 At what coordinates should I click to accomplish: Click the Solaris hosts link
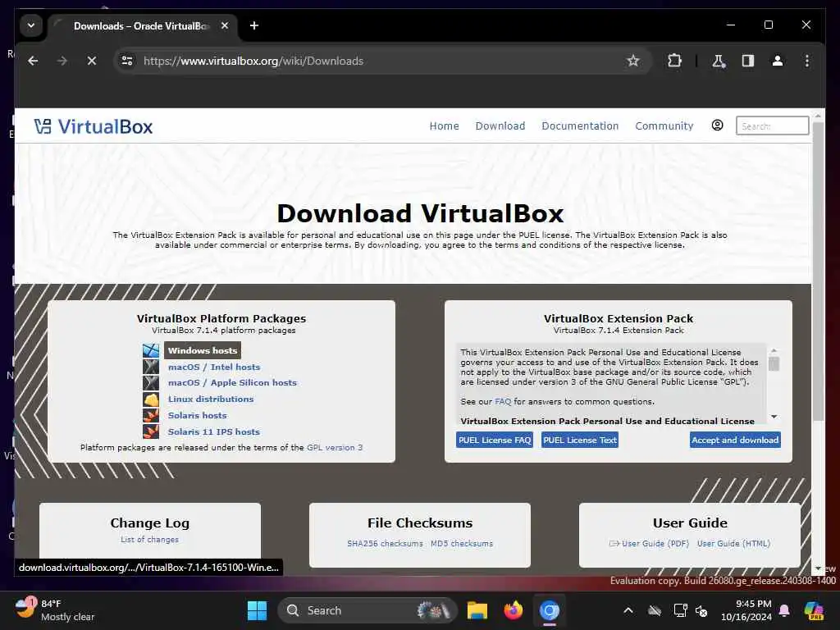tap(197, 415)
